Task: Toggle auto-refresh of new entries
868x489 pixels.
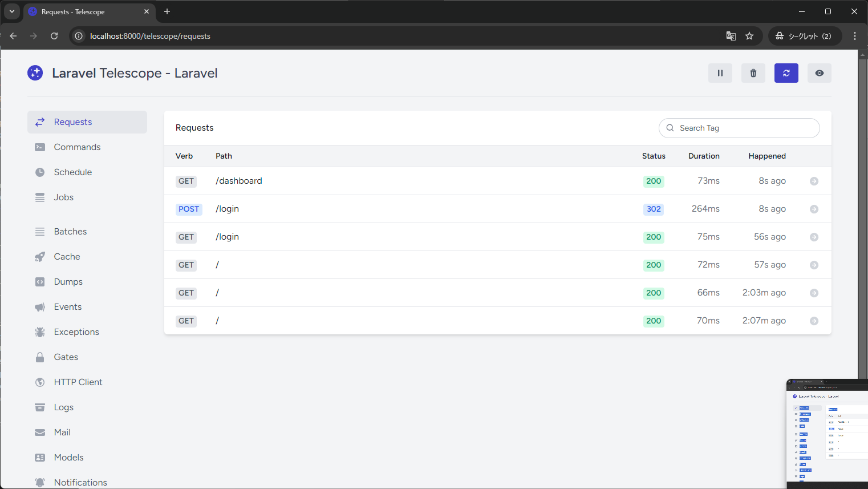Action: (x=786, y=73)
